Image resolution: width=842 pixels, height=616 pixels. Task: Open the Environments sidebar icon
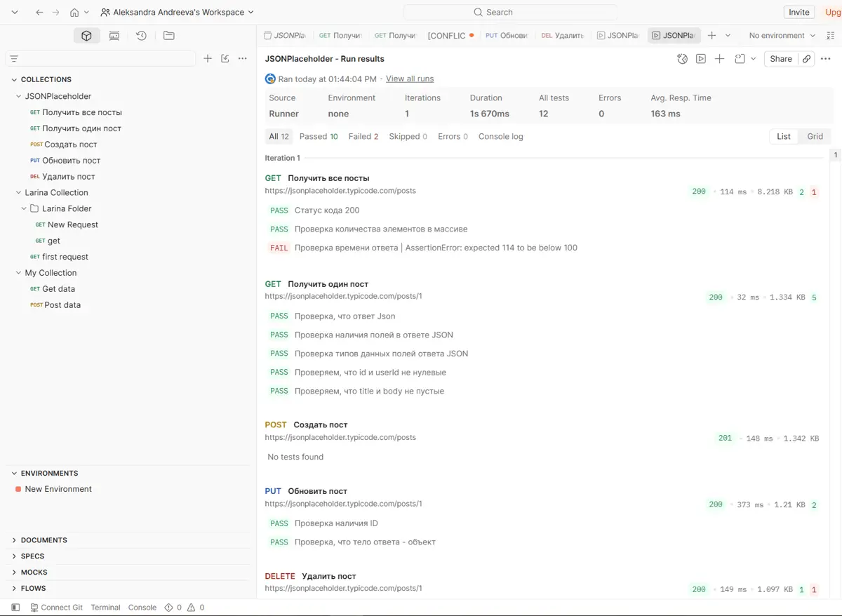[x=114, y=36]
